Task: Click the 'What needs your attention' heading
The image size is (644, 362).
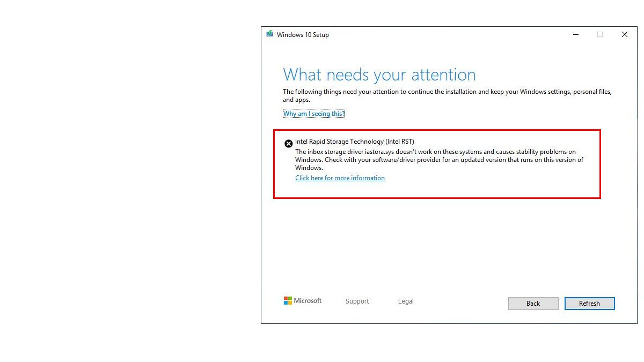Action: tap(379, 75)
